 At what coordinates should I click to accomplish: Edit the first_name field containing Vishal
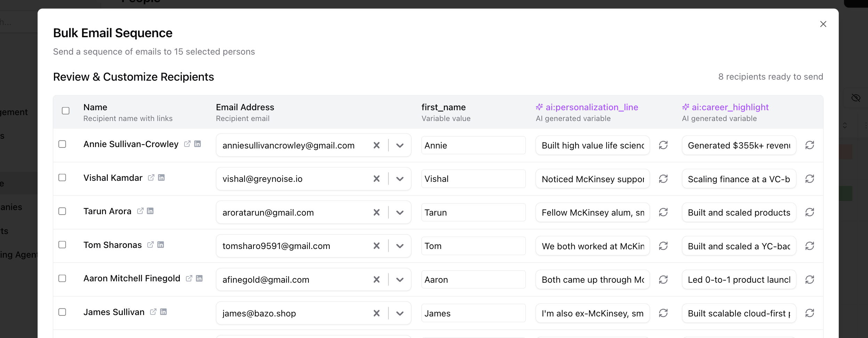click(x=473, y=179)
